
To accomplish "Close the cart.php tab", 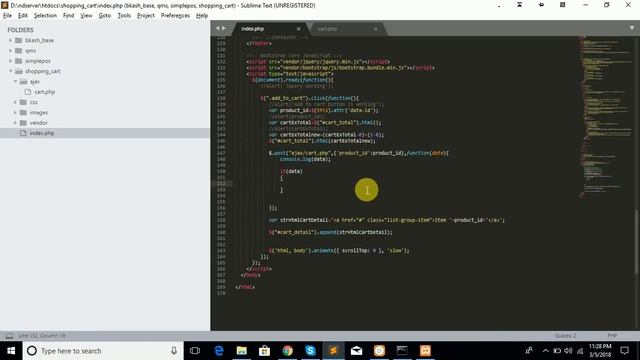I will pos(376,29).
